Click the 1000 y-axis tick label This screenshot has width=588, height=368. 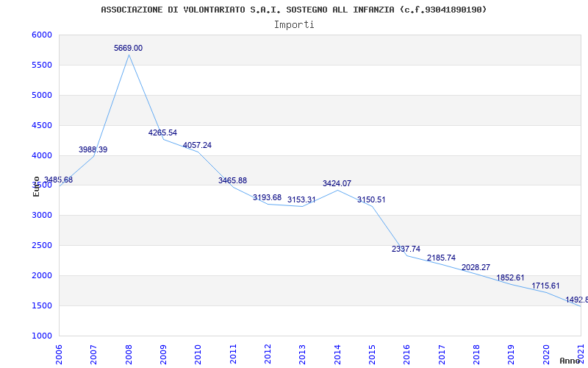pos(42,336)
